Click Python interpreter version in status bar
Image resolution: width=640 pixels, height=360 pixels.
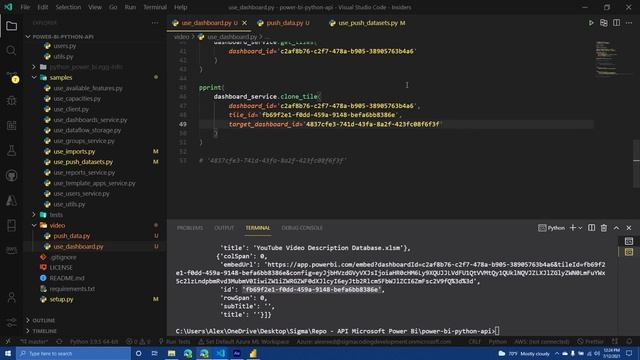click(94, 341)
